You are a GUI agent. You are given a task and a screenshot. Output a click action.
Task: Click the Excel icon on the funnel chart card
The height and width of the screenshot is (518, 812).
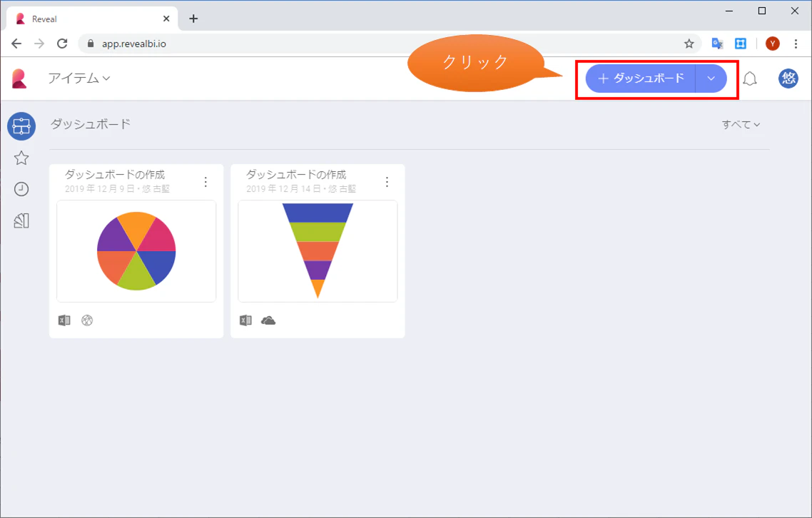pyautogui.click(x=245, y=320)
